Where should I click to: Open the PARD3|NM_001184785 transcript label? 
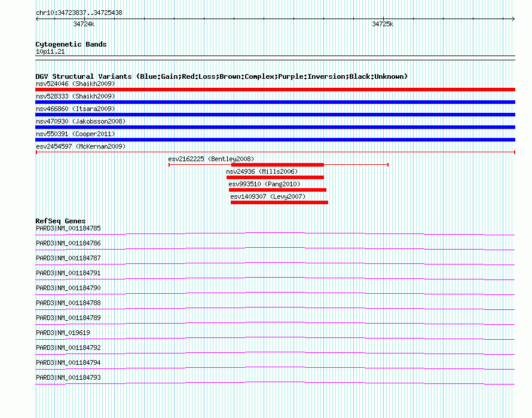68,229
